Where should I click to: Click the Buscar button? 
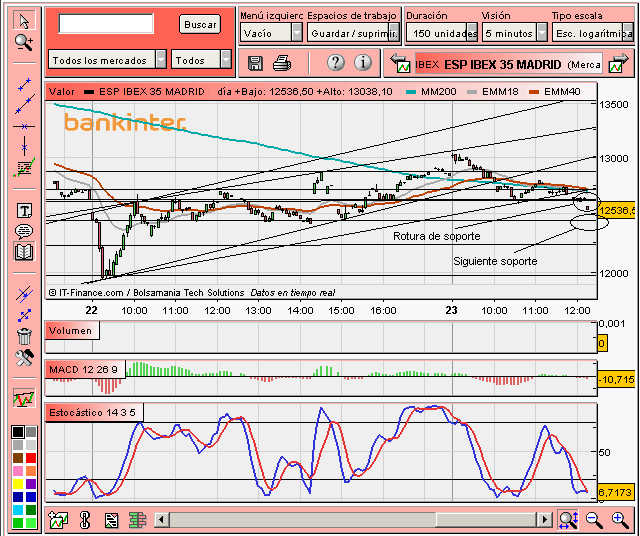[x=200, y=24]
